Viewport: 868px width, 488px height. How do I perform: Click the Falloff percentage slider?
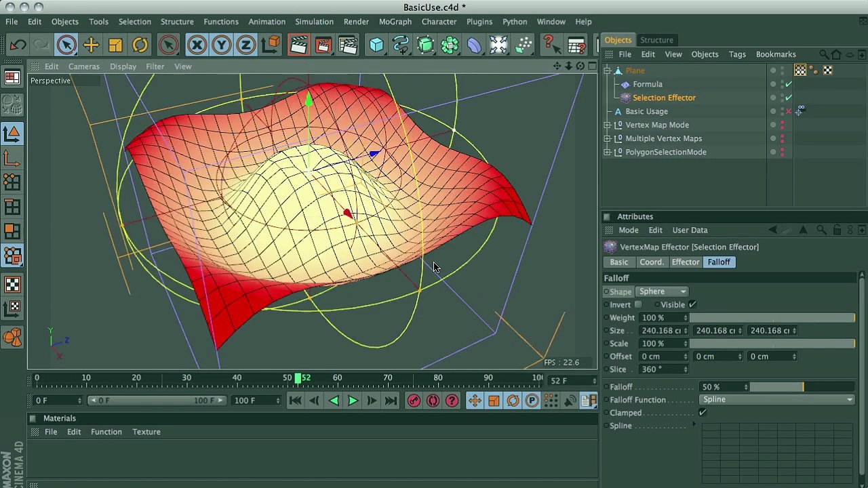pos(802,387)
